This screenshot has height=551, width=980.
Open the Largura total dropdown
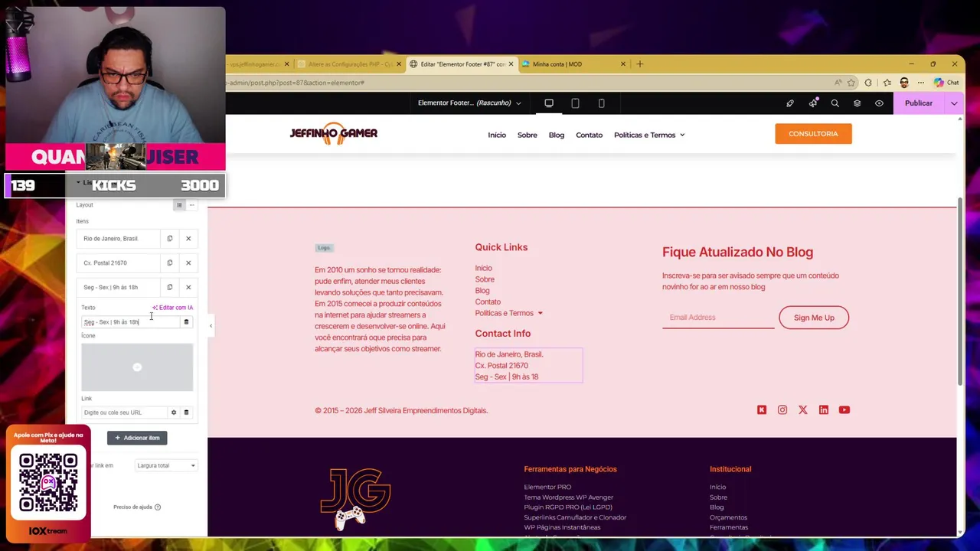coord(166,465)
